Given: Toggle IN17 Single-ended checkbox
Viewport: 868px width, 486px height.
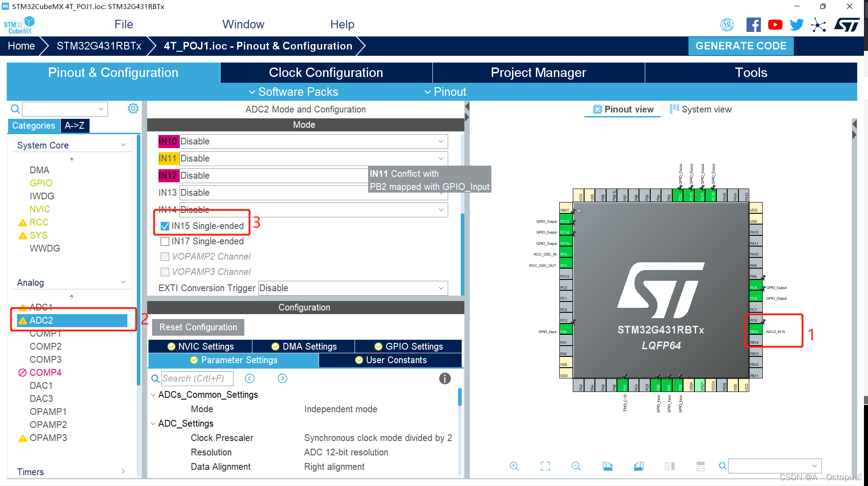Looking at the screenshot, I should (164, 242).
